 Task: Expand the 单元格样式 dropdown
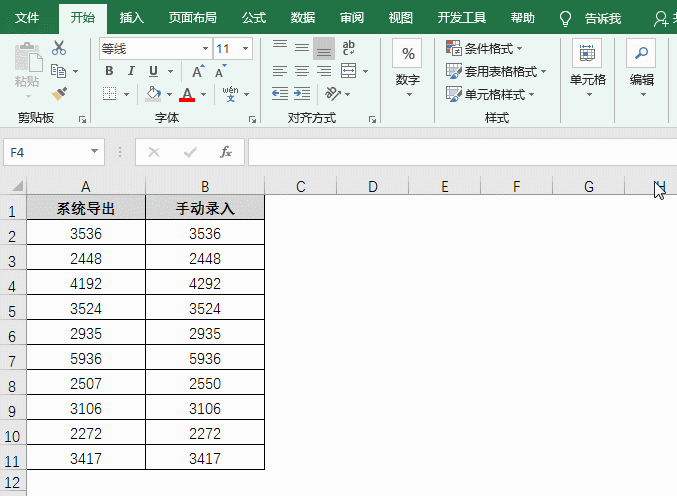(531, 94)
